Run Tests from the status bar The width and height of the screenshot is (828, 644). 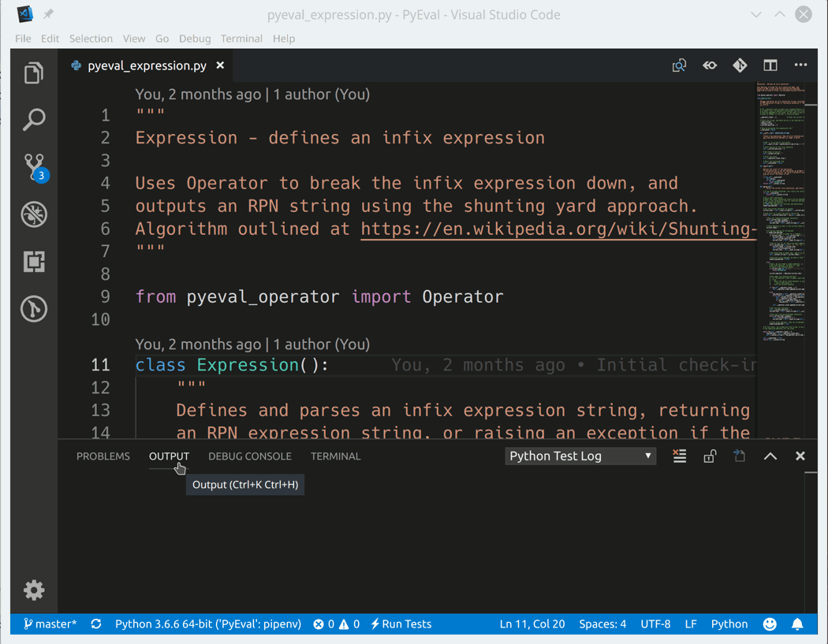click(x=401, y=624)
